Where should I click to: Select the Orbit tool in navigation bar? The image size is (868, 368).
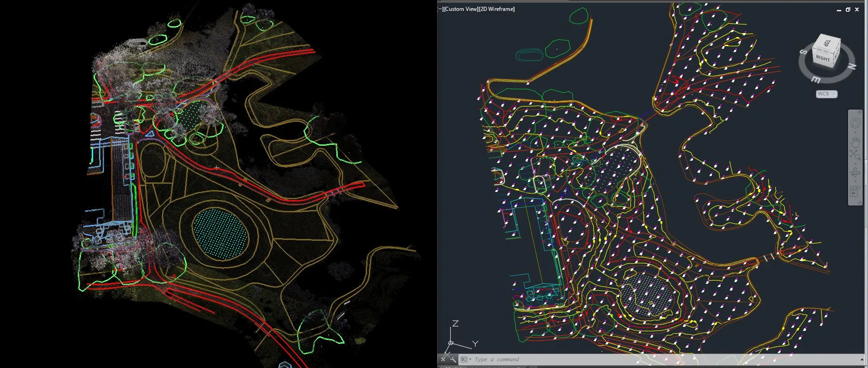855,172
